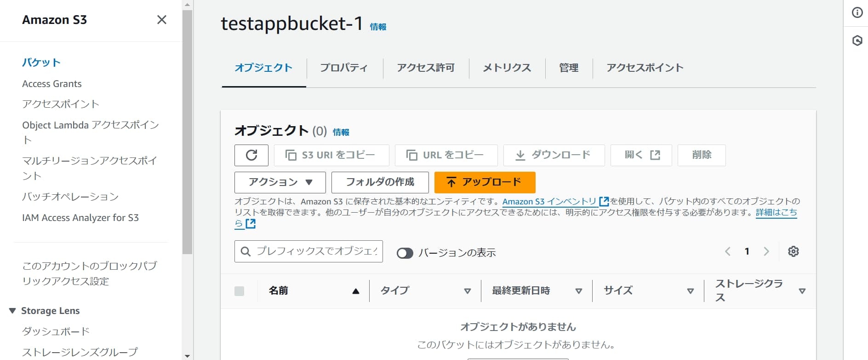Image resolution: width=868 pixels, height=360 pixels.
Task: Open the 詳細はこちら link
Action: click(776, 213)
